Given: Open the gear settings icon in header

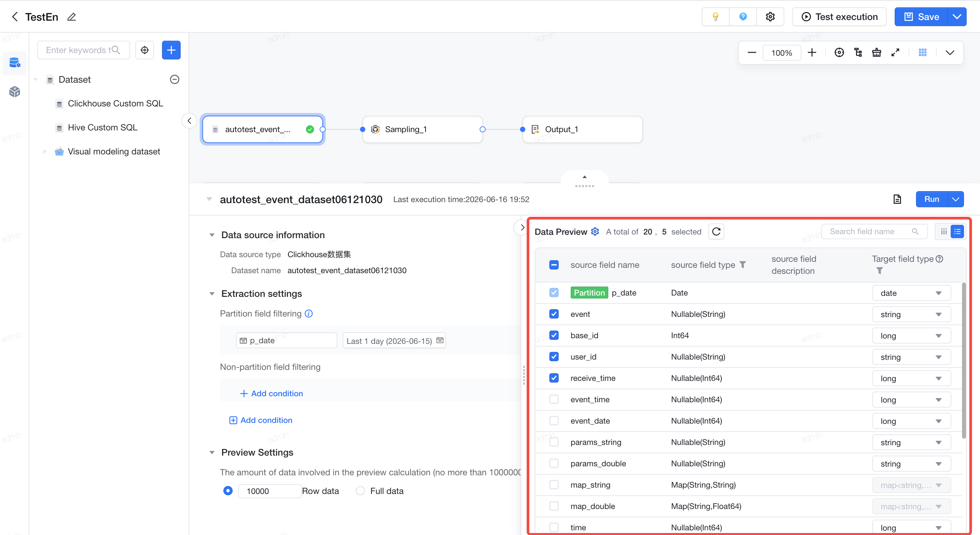Looking at the screenshot, I should pos(770,17).
